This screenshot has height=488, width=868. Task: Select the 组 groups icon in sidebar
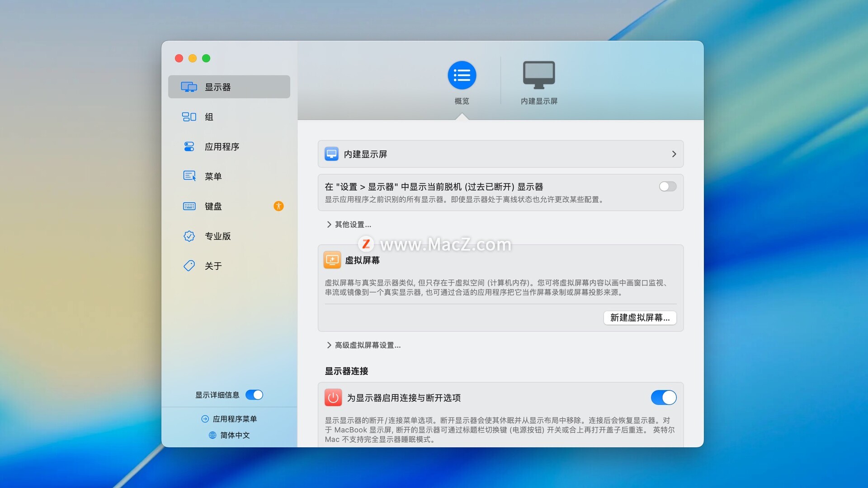(x=189, y=117)
